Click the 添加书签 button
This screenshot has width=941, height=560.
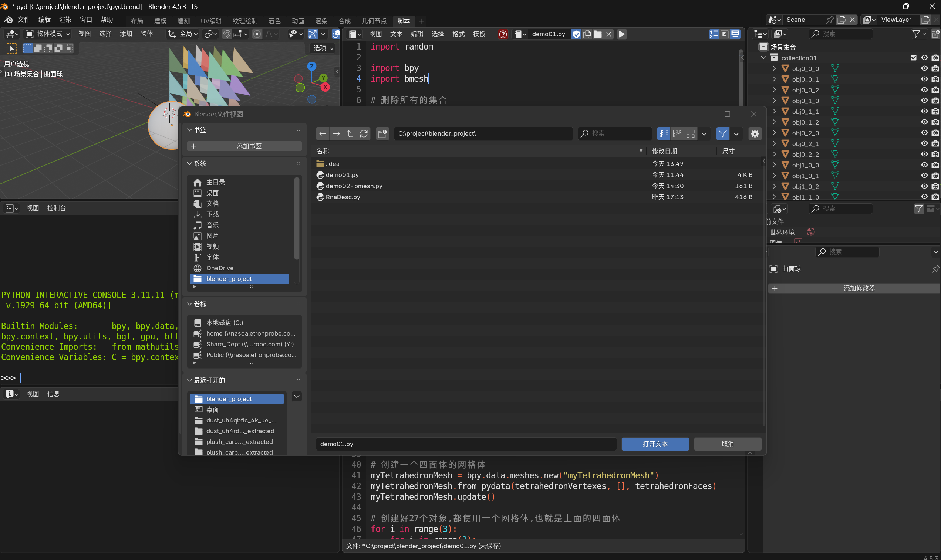244,146
